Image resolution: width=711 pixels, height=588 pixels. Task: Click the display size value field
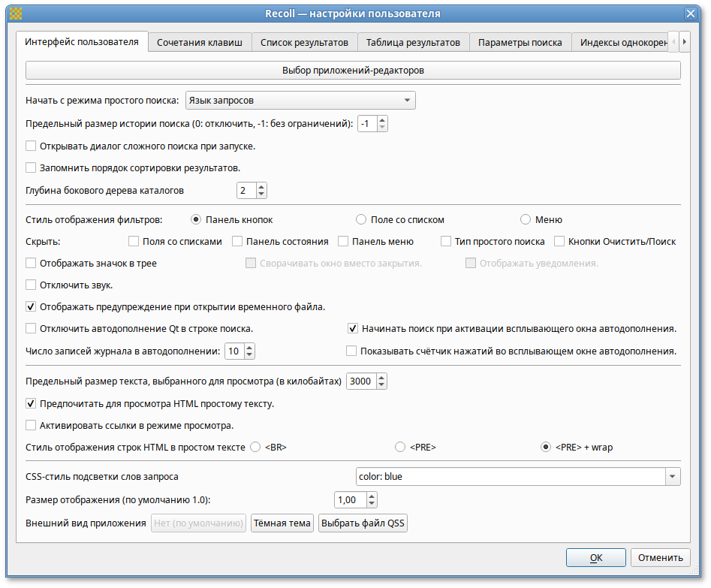pyautogui.click(x=349, y=500)
